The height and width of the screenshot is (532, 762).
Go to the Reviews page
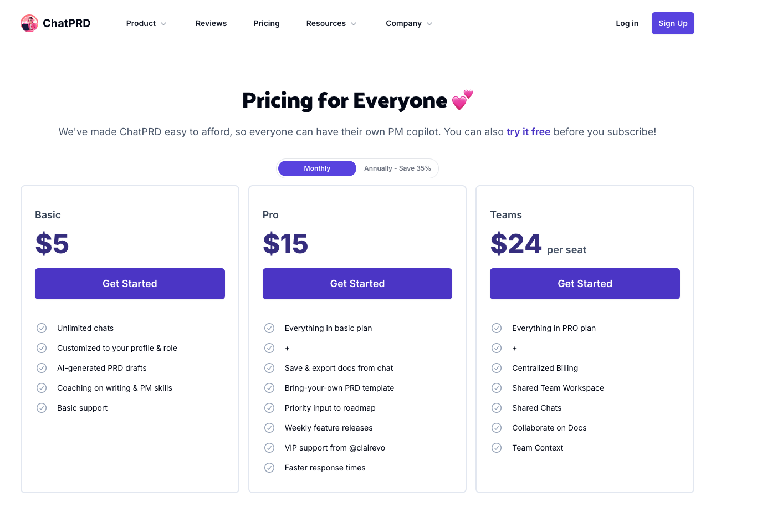click(x=211, y=23)
